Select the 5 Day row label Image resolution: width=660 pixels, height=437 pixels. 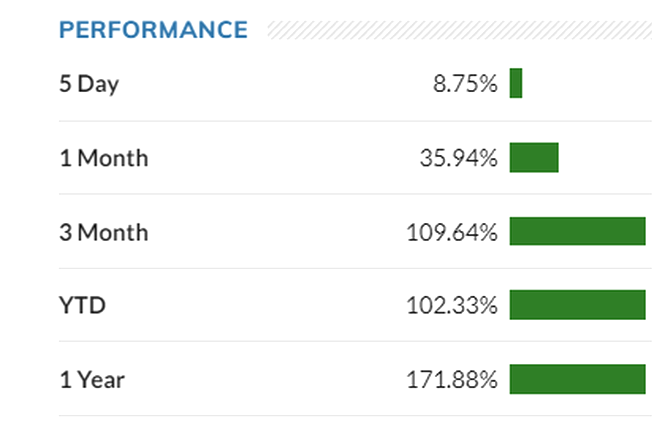pyautogui.click(x=89, y=84)
